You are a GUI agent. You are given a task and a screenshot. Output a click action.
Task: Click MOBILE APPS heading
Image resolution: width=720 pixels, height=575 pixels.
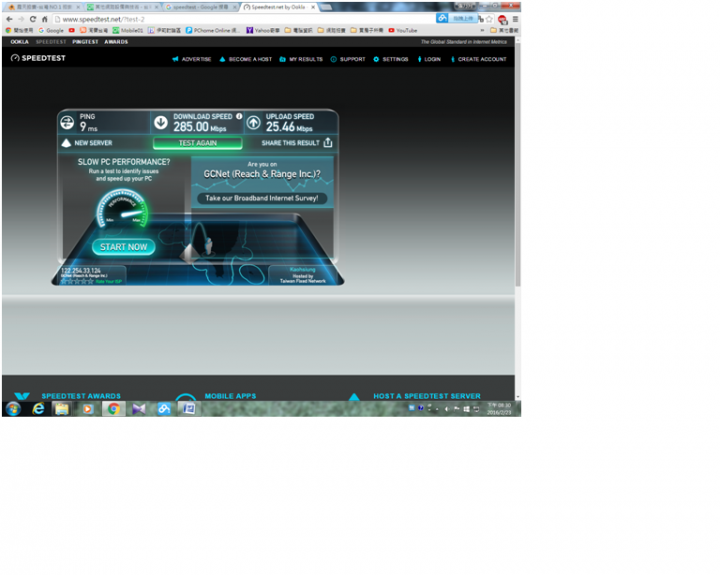tap(231, 396)
